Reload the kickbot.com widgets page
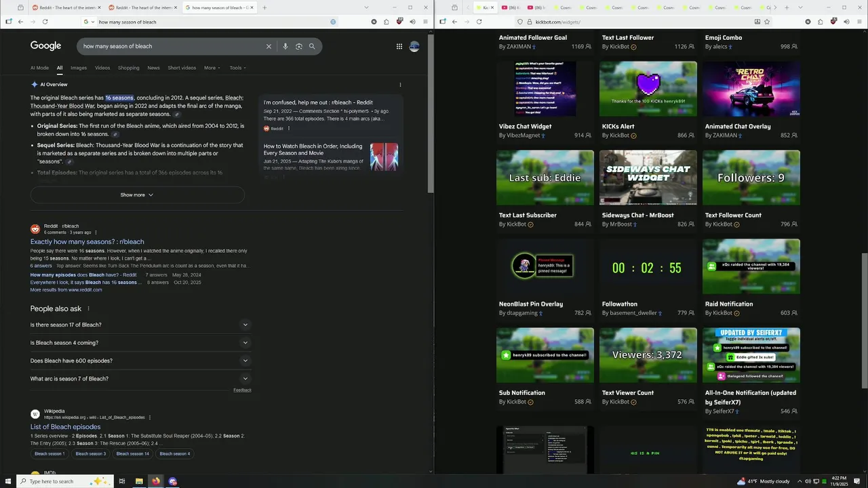The width and height of the screenshot is (868, 488). coord(479,22)
